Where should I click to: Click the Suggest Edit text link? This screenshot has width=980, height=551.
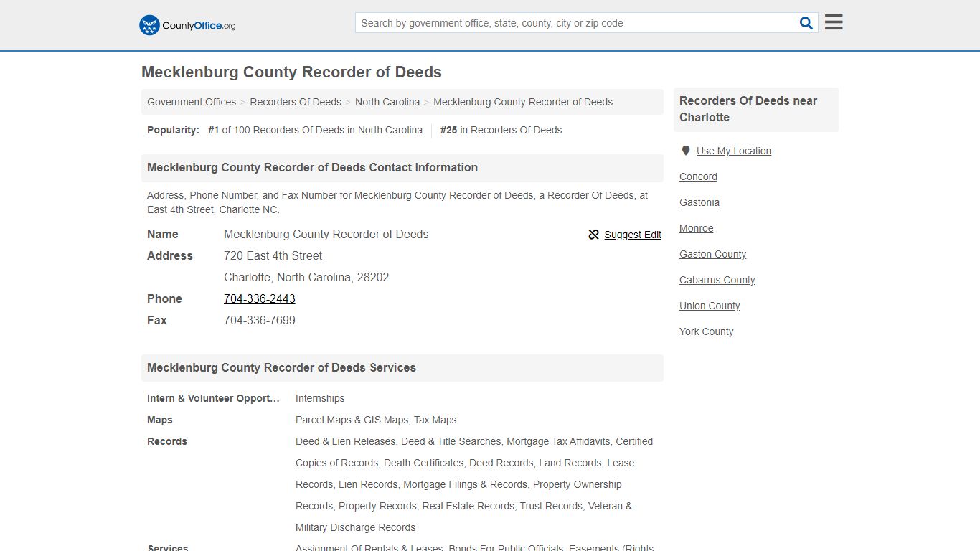tap(633, 235)
